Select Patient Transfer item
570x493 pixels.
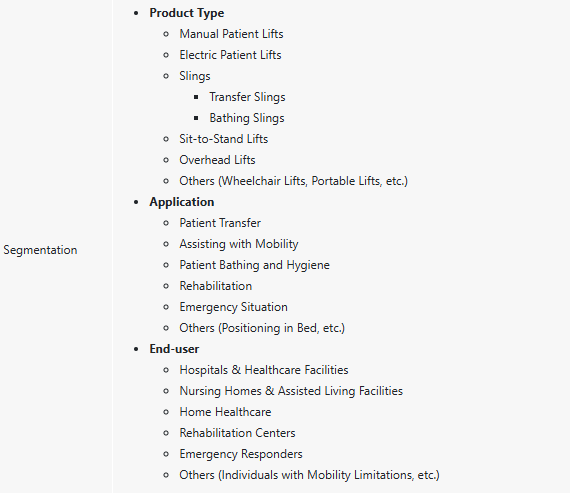click(220, 223)
